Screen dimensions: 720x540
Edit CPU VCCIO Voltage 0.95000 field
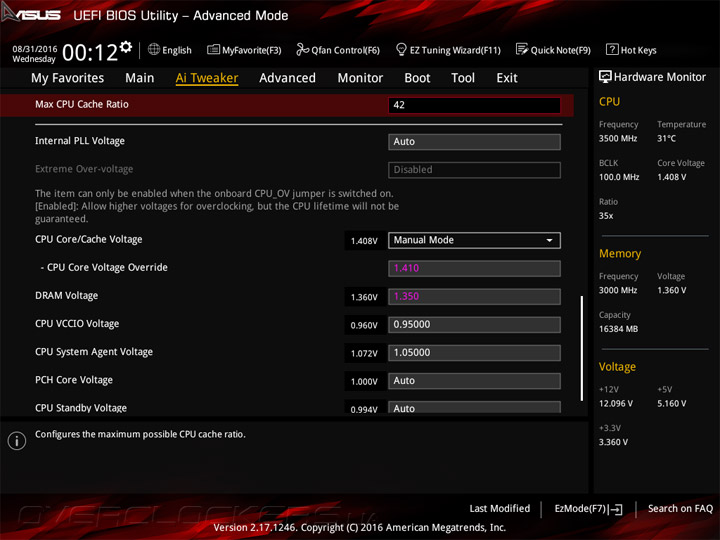(474, 325)
